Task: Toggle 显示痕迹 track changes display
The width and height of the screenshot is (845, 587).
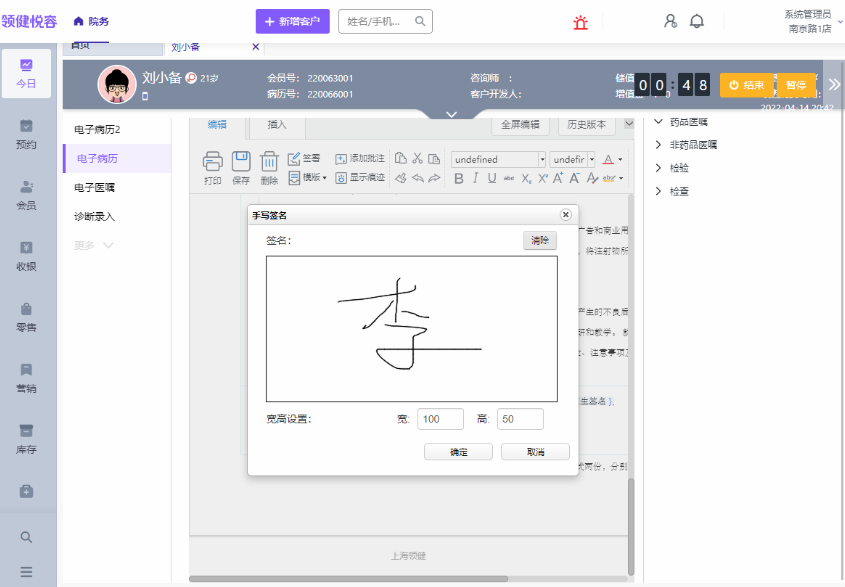Action: coord(360,177)
